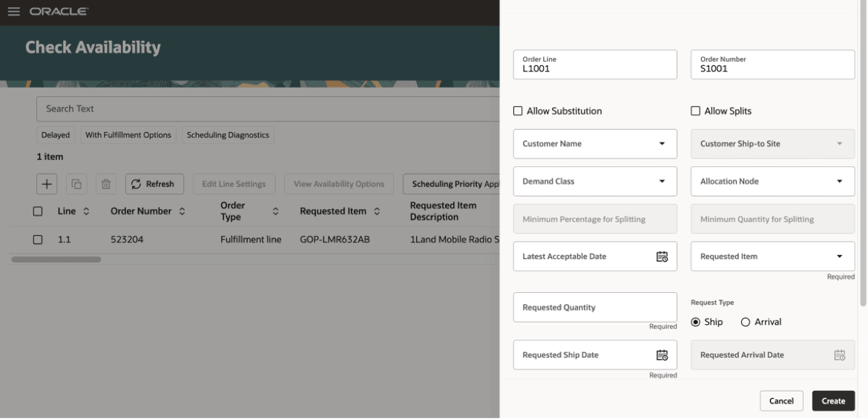The width and height of the screenshot is (868, 419).
Task: Click View Availability Options button
Action: tap(339, 184)
